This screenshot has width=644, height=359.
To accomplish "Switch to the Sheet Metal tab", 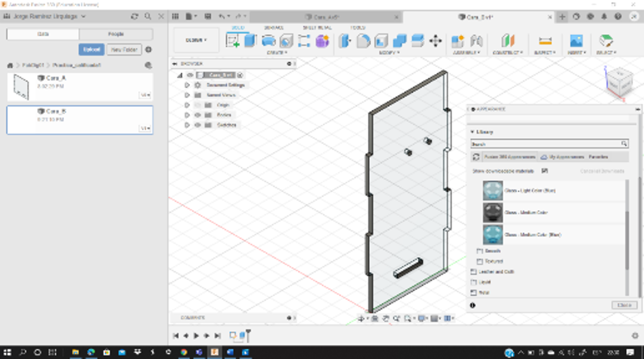I will click(x=317, y=28).
